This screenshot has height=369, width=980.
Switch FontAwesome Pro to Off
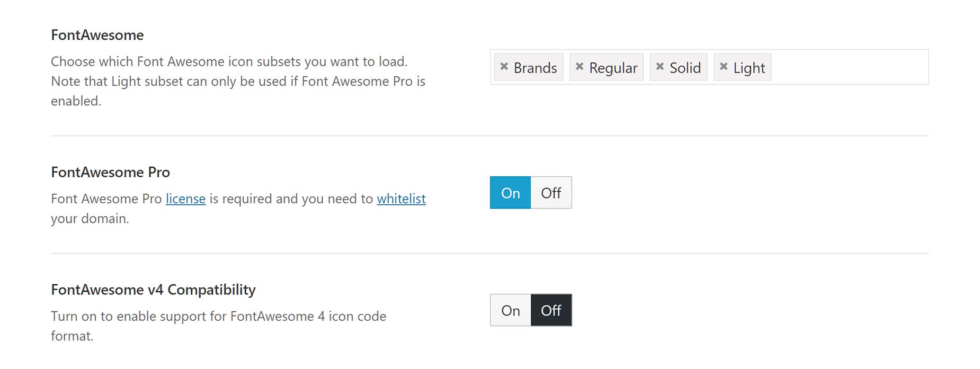(x=551, y=193)
